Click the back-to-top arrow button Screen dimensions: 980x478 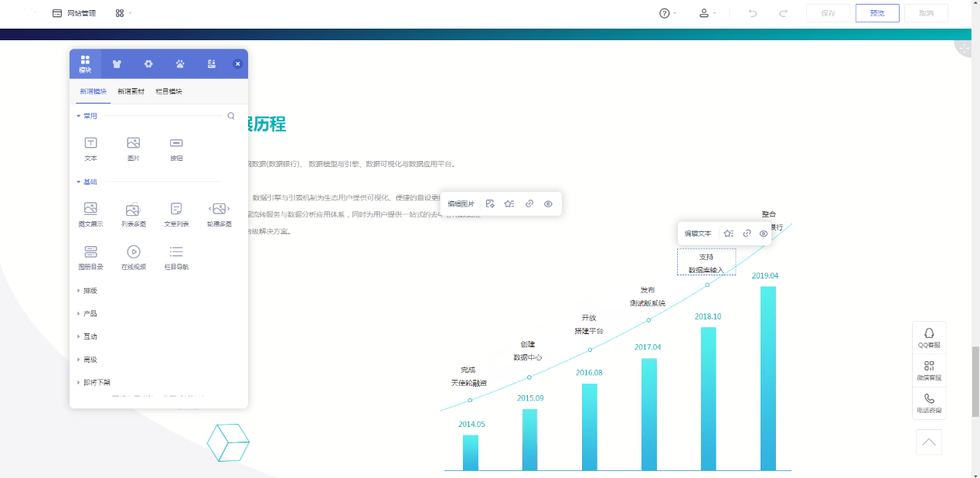[x=929, y=442]
